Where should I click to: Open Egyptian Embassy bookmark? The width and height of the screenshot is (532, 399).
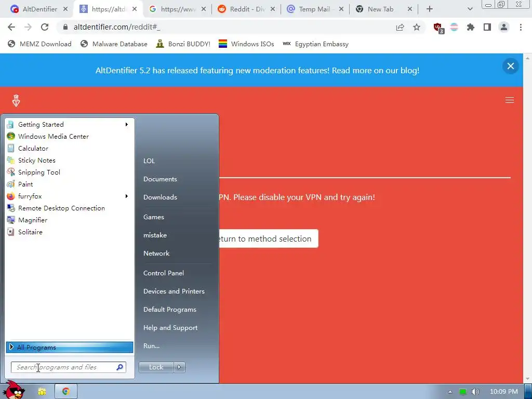(315, 44)
